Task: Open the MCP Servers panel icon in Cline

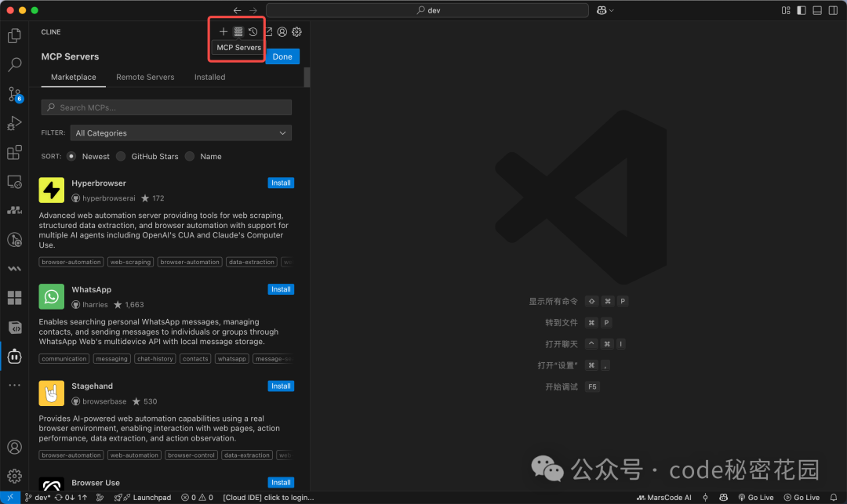Action: pyautogui.click(x=238, y=31)
